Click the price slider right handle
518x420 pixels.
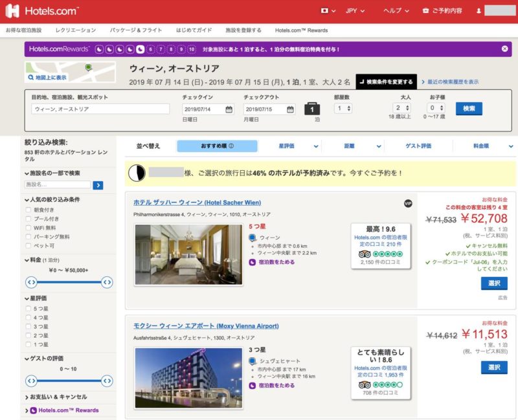(107, 282)
